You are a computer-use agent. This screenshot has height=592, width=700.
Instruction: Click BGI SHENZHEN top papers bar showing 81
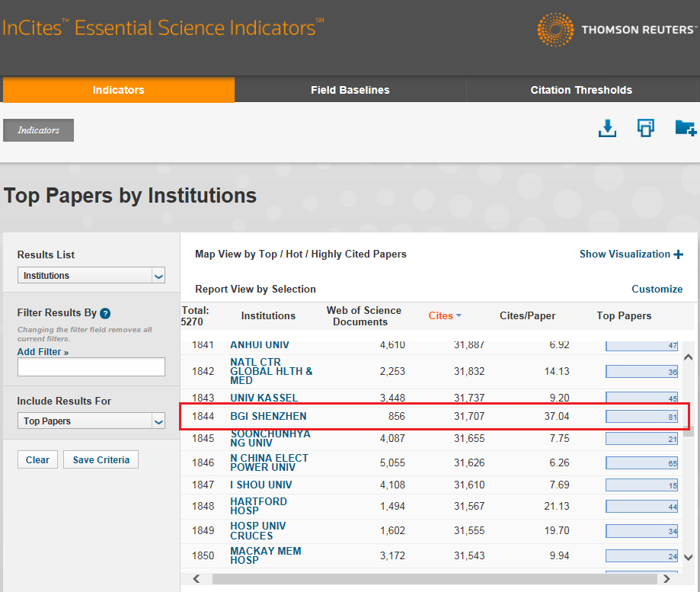pyautogui.click(x=641, y=417)
